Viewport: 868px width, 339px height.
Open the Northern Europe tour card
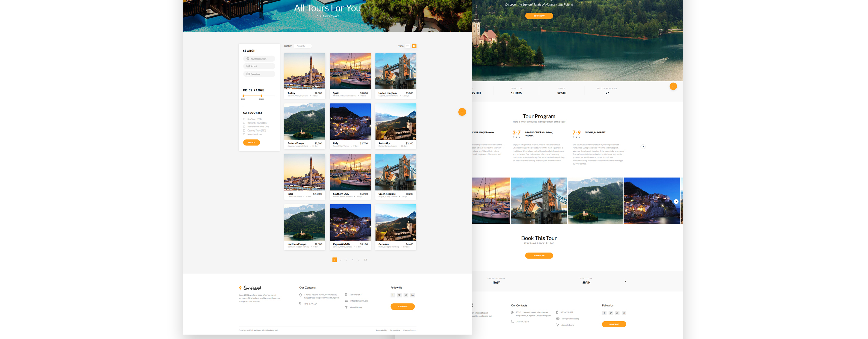(x=305, y=227)
